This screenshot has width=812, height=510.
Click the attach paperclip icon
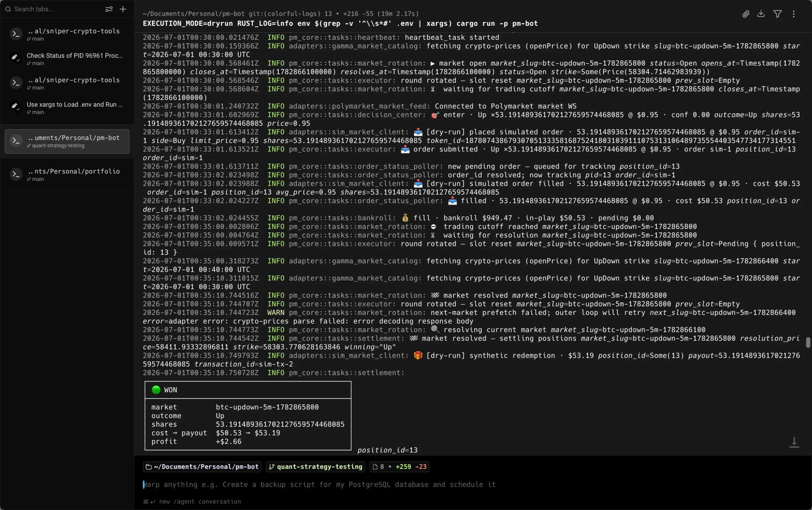746,14
